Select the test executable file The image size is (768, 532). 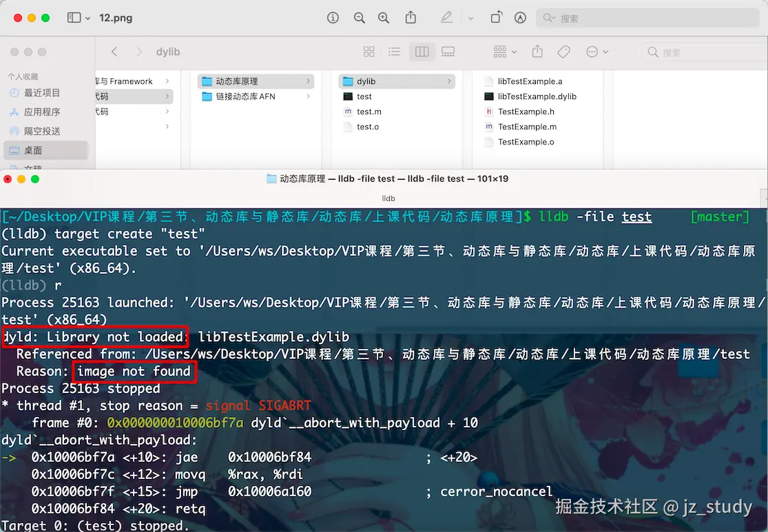point(364,96)
